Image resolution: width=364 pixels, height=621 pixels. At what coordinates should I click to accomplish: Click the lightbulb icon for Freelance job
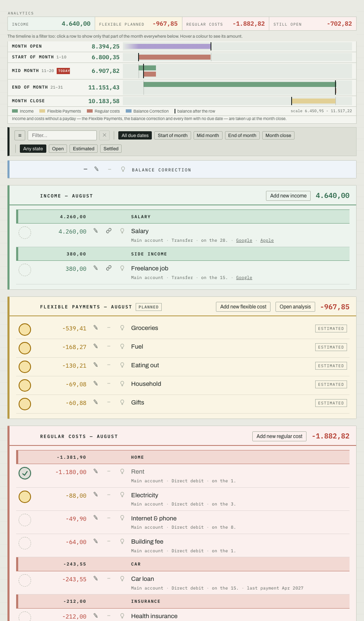pos(122,268)
